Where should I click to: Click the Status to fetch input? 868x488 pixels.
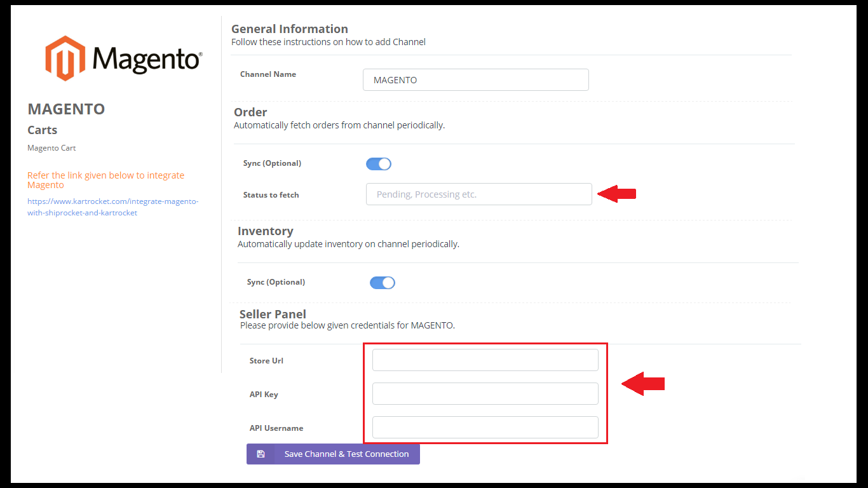478,194
